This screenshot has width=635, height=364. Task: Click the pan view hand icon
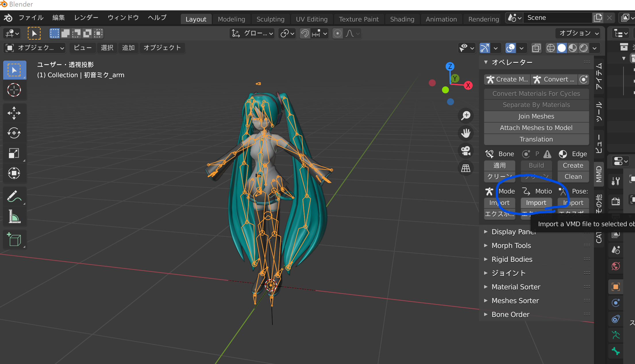tap(465, 133)
